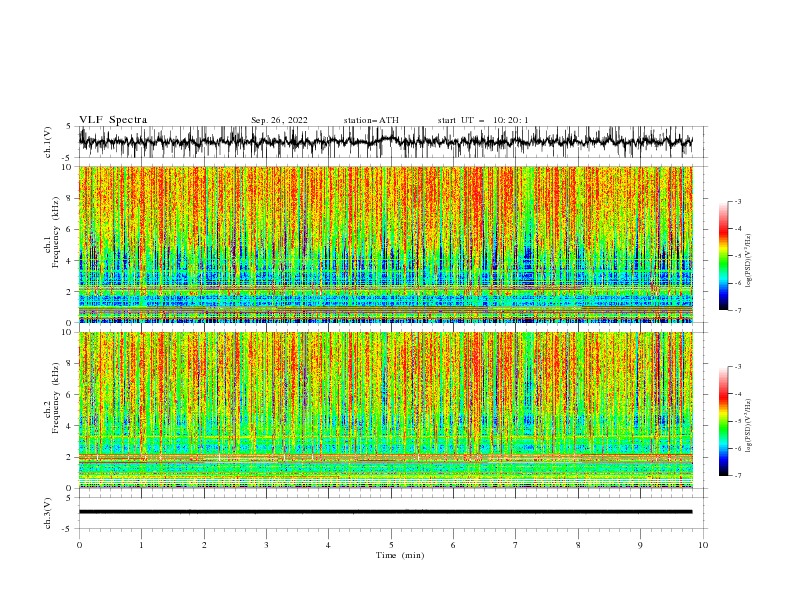Image resolution: width=792 pixels, height=612 pixels.
Task: Click the time axis tick label 1
Action: coord(141,545)
